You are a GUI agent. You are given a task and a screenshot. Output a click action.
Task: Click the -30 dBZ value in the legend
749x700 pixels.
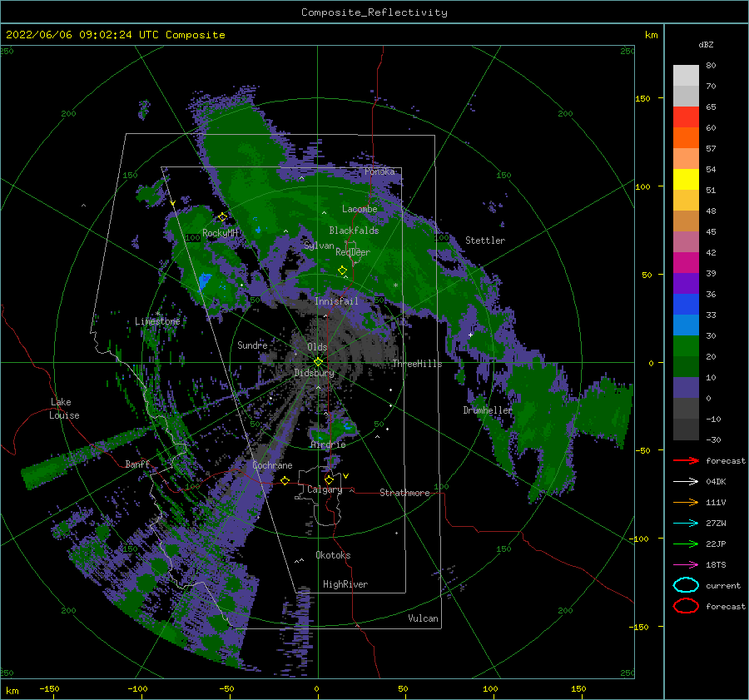coord(713,439)
